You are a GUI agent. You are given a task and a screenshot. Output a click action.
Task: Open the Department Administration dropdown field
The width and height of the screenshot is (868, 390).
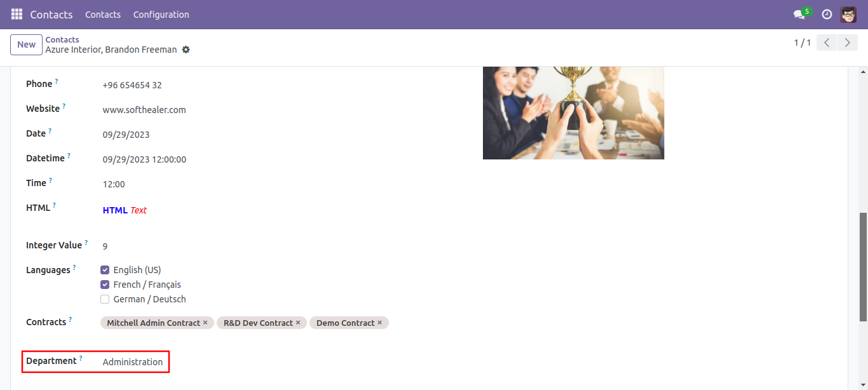pyautogui.click(x=133, y=362)
